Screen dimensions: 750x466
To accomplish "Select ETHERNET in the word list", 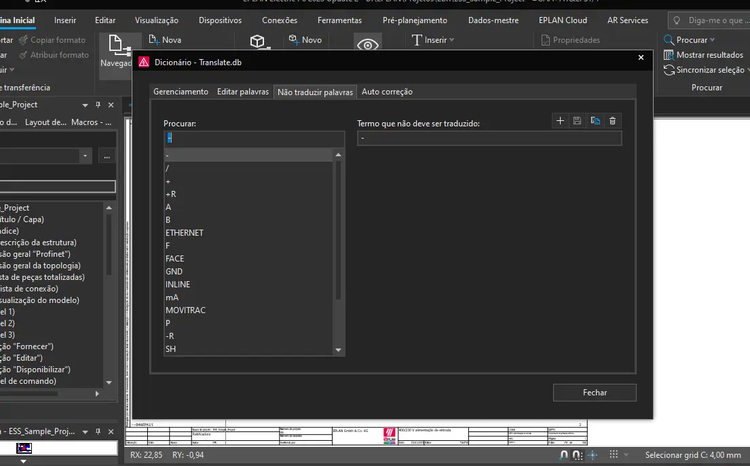I will point(184,233).
